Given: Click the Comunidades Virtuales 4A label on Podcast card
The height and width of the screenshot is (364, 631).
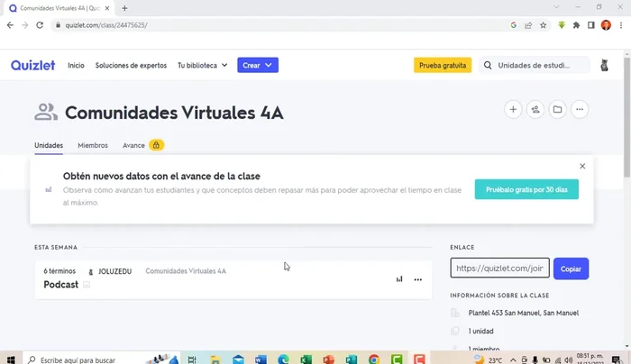Looking at the screenshot, I should pos(186,271).
